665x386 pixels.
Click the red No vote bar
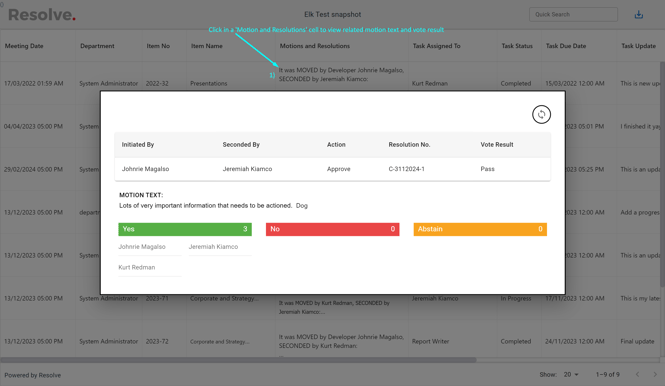[332, 229]
